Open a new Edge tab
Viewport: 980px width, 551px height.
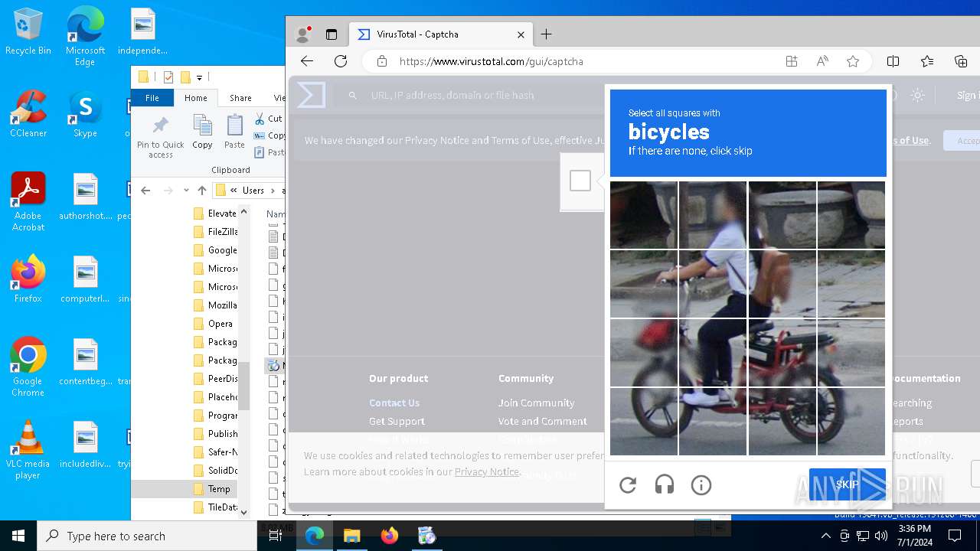click(546, 34)
